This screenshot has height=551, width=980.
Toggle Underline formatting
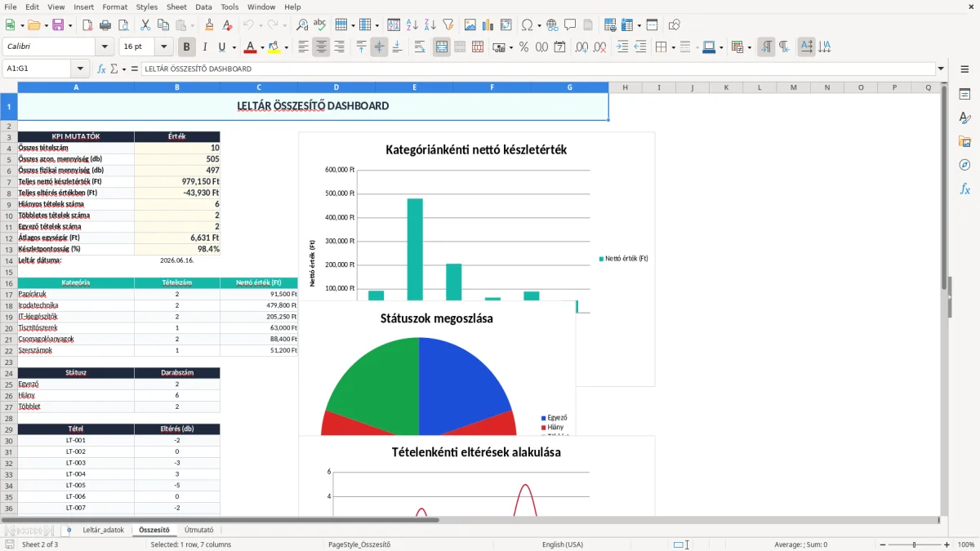(x=222, y=47)
